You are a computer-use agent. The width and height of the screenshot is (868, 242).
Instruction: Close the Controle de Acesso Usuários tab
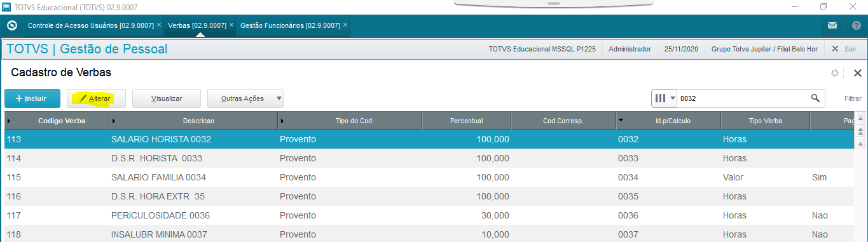159,25
